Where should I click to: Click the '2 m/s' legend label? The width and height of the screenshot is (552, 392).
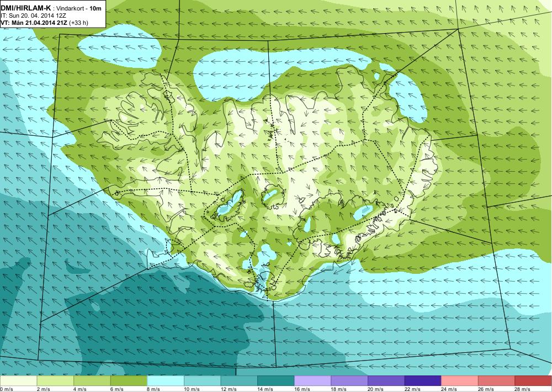43,389
